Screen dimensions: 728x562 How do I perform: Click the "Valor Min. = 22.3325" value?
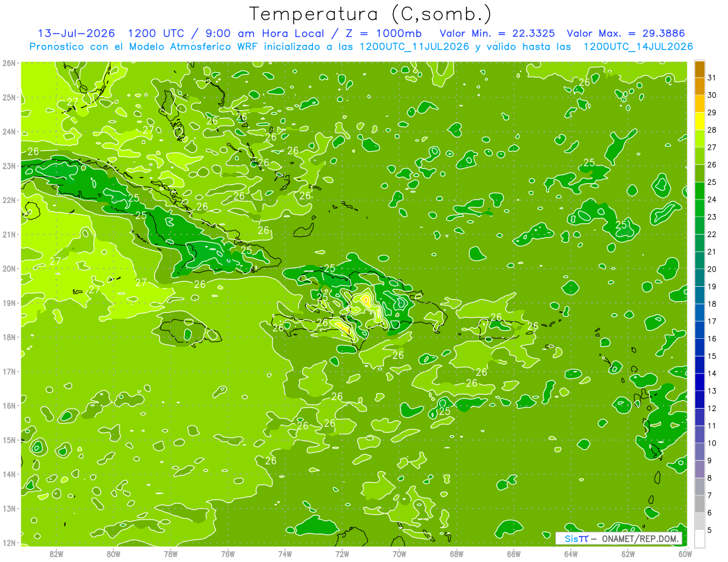click(x=497, y=33)
